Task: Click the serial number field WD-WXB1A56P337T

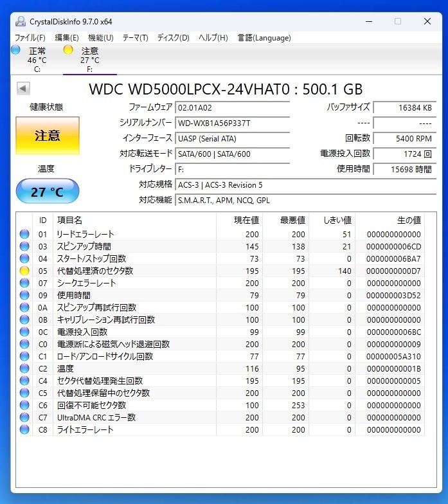Action: tap(233, 123)
